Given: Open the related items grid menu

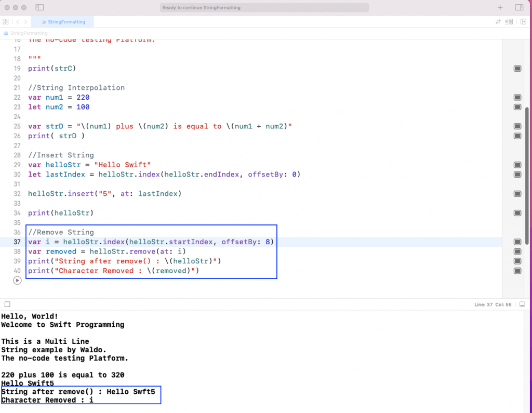Looking at the screenshot, I should [6, 22].
